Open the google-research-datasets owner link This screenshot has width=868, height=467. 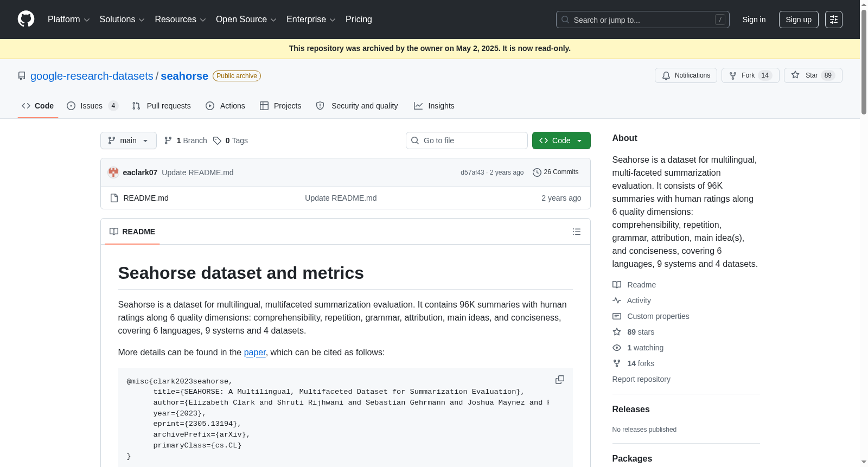[92, 76]
